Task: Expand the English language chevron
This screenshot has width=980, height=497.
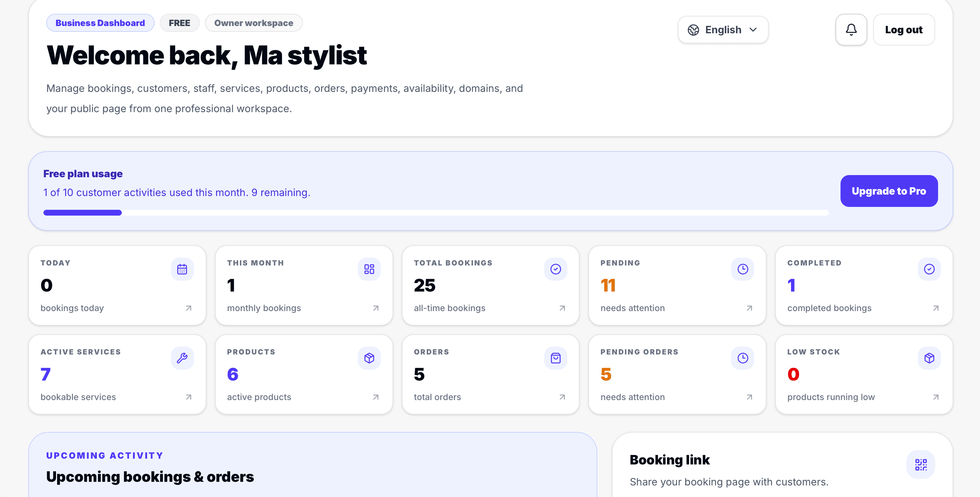Action: (753, 30)
